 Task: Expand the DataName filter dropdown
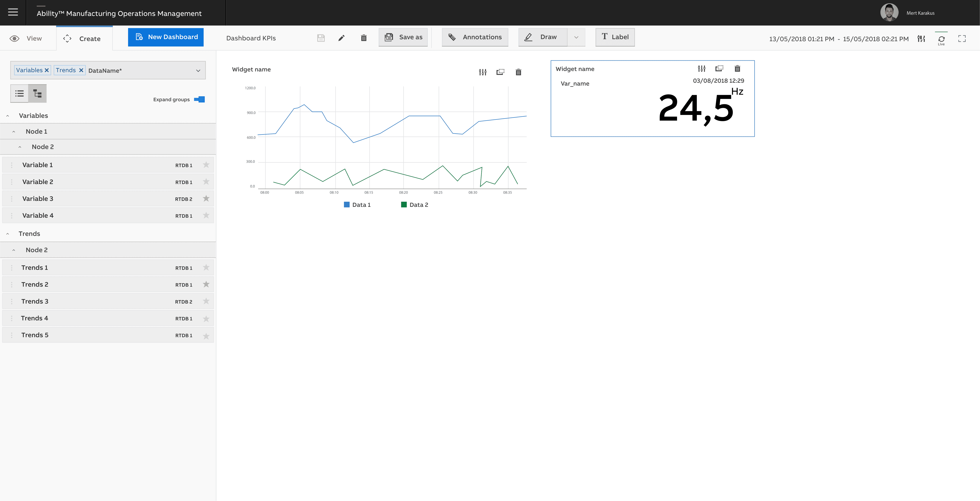(198, 70)
